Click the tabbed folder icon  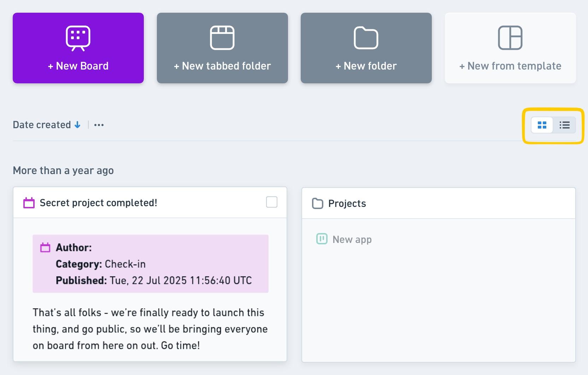tap(222, 38)
